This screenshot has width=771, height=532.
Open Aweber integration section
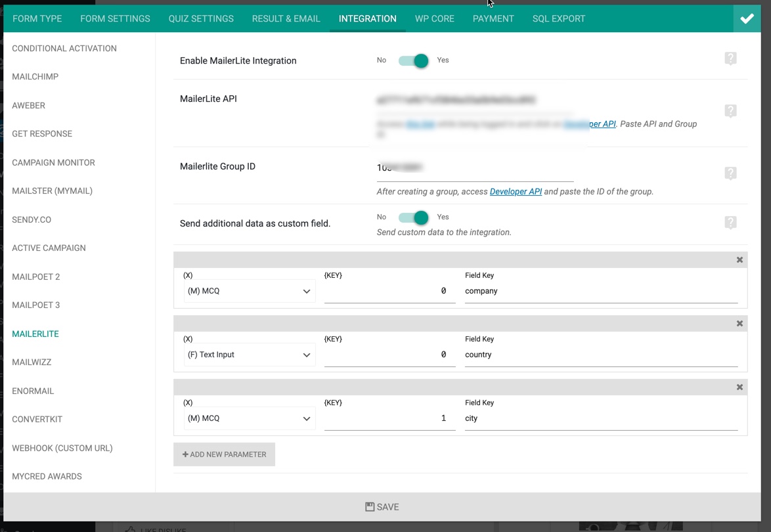coord(28,105)
